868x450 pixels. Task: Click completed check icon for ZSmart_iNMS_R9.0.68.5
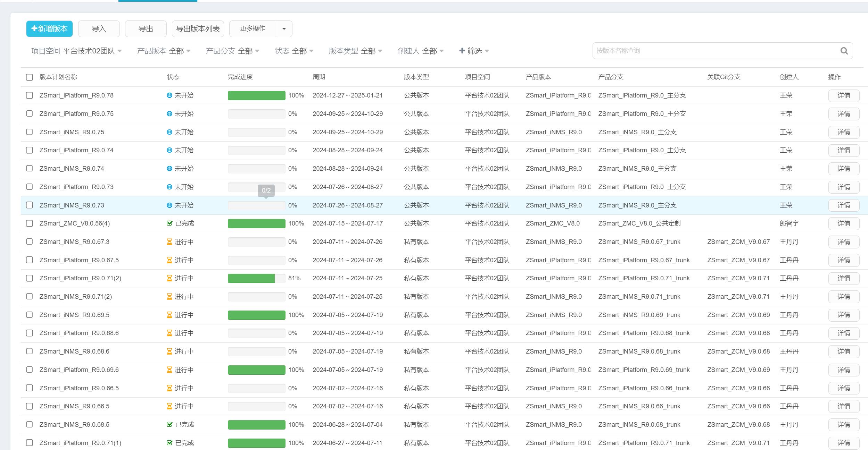coord(170,425)
